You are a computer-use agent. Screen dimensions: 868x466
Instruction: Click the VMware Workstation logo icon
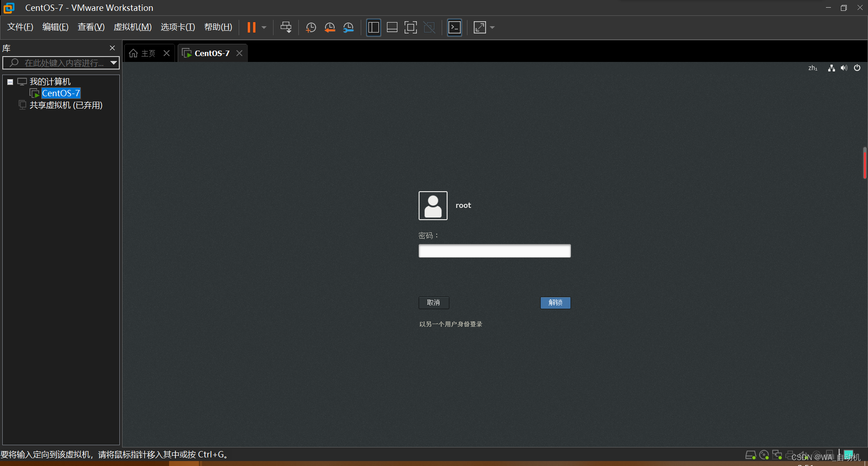(9, 8)
